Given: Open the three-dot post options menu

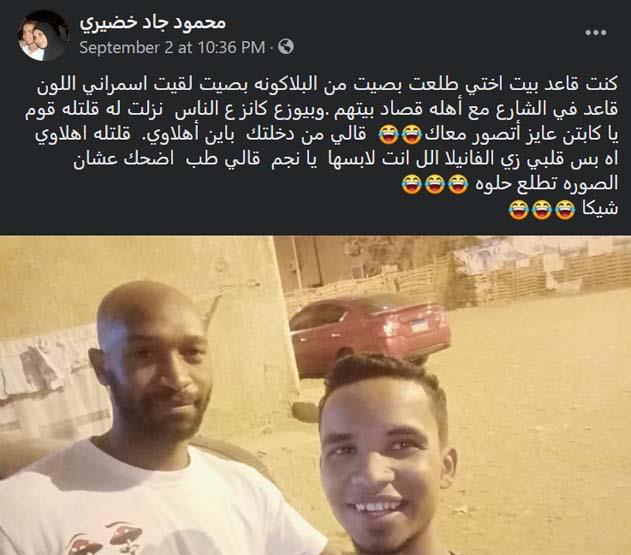Looking at the screenshot, I should pos(596,32).
